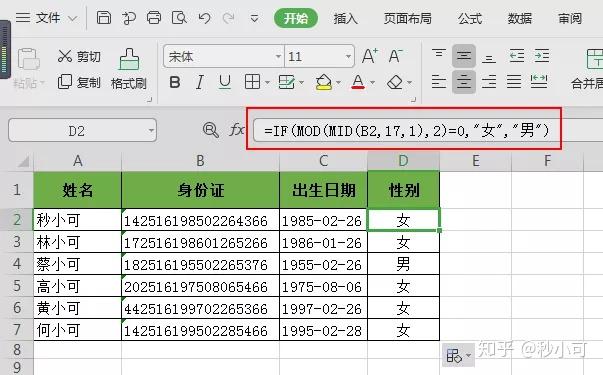The width and height of the screenshot is (603, 375).
Task: Align text left
Action: click(438, 82)
